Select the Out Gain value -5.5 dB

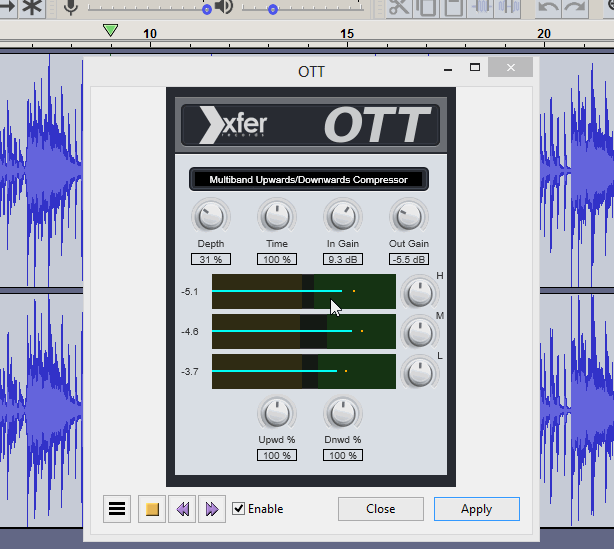coord(409,259)
